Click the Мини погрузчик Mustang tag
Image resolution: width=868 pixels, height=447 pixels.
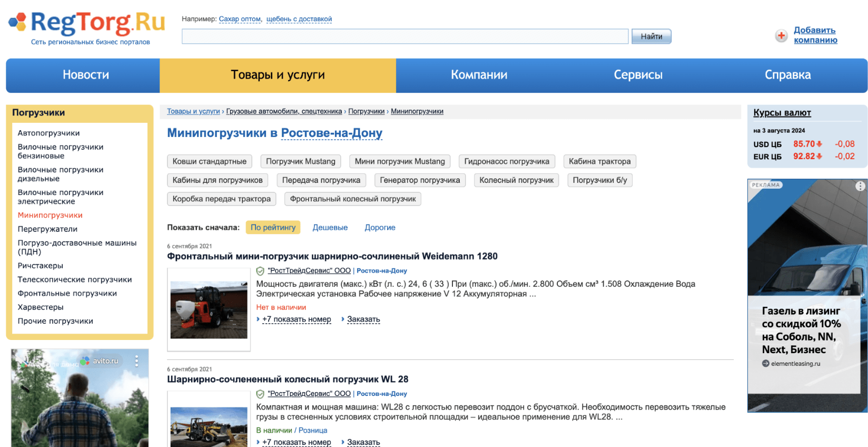coord(400,161)
